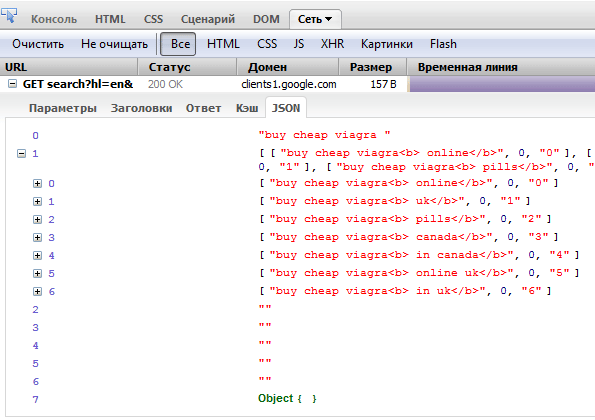
Task: Open the Сценарий panel tab
Action: [208, 19]
